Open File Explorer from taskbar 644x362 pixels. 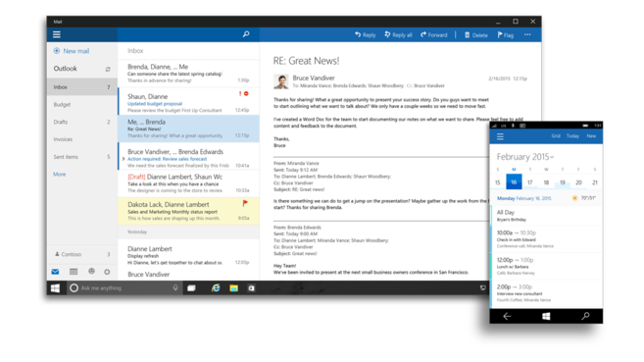click(x=233, y=288)
